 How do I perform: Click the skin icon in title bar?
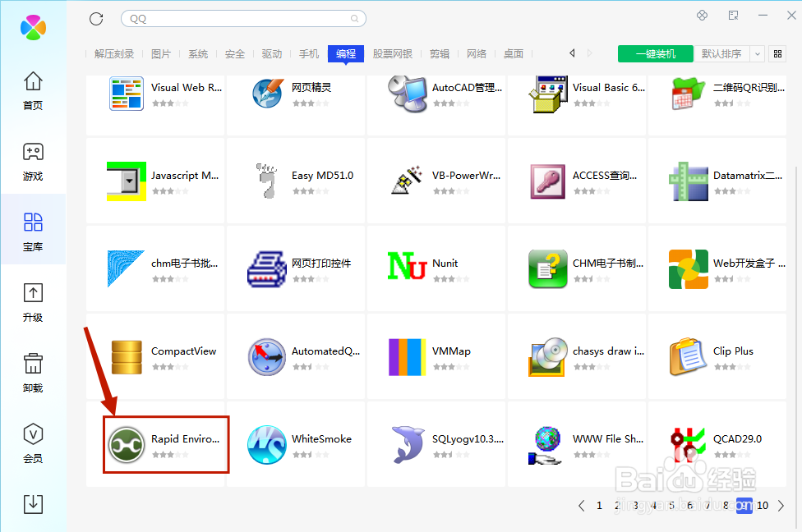pos(703,16)
